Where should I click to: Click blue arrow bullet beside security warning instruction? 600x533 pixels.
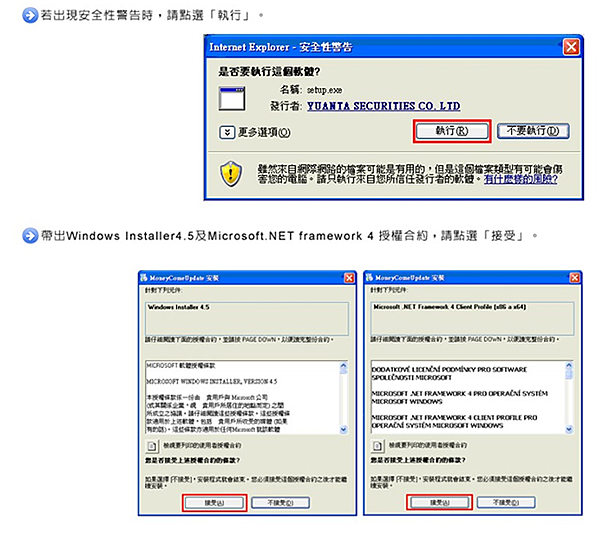click(30, 15)
